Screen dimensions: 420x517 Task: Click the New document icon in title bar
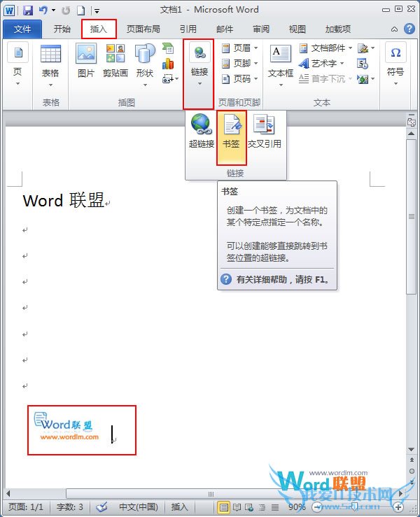click(x=80, y=10)
